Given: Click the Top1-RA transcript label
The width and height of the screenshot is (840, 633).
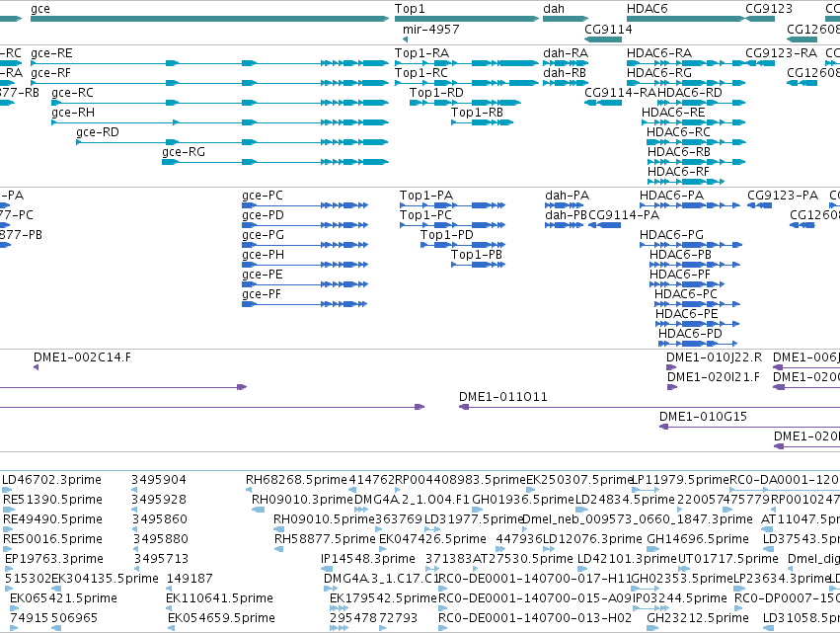Looking at the screenshot, I should 421,53.
